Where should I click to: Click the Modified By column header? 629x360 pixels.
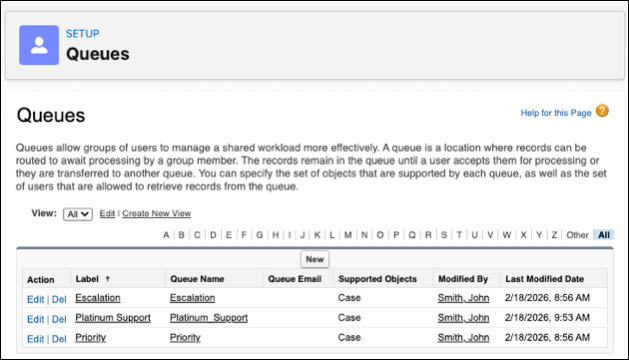point(463,279)
